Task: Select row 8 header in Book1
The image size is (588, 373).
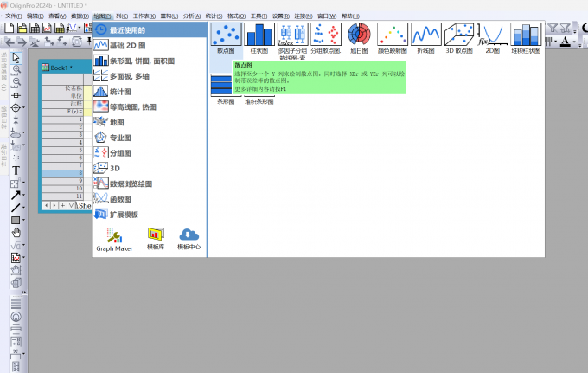Action: pyautogui.click(x=62, y=173)
